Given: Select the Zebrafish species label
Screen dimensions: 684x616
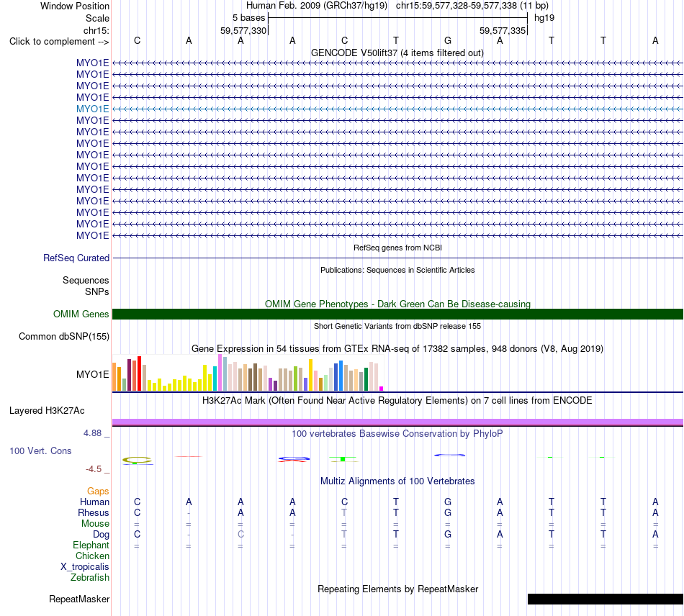Looking at the screenshot, I should (90, 577).
